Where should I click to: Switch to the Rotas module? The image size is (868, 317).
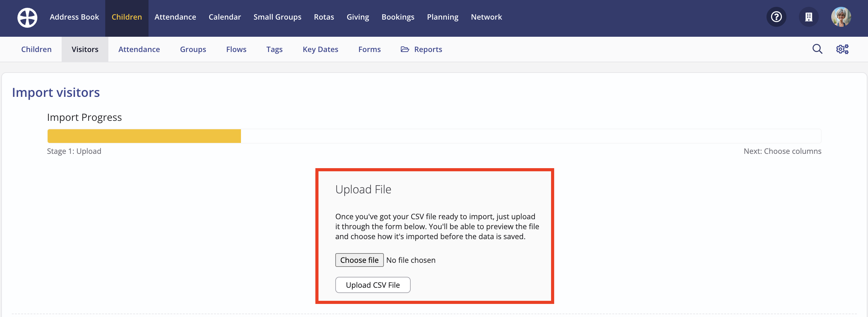tap(324, 17)
